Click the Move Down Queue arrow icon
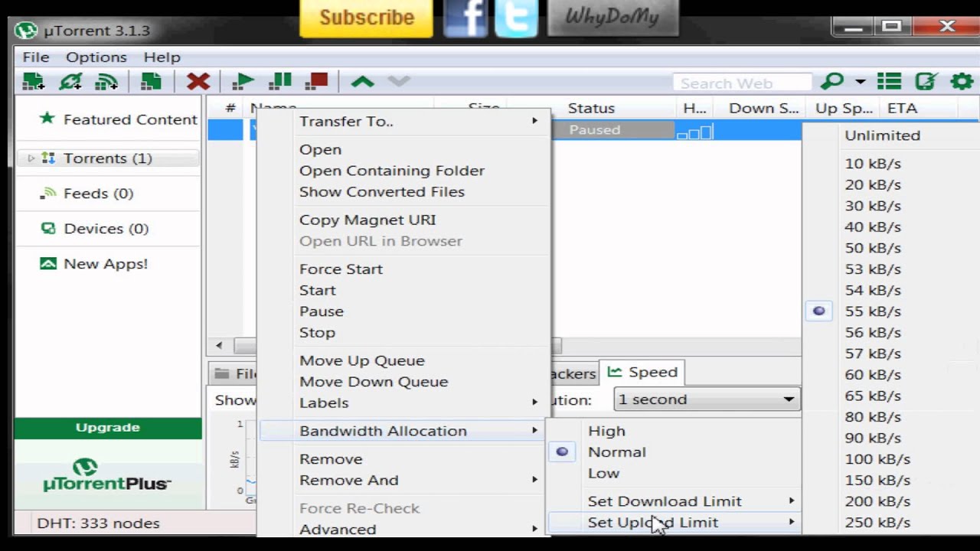980x551 pixels. pyautogui.click(x=399, y=81)
